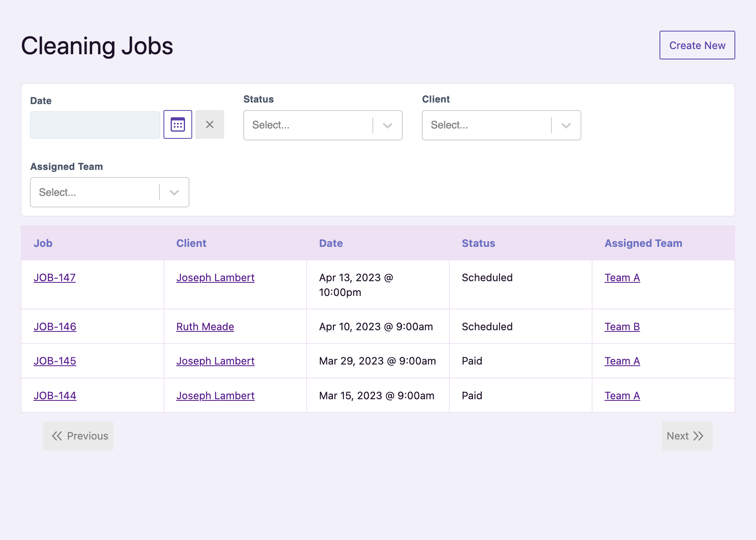Click the Status column header
Viewport: 756px width, 540px height.
tap(478, 243)
